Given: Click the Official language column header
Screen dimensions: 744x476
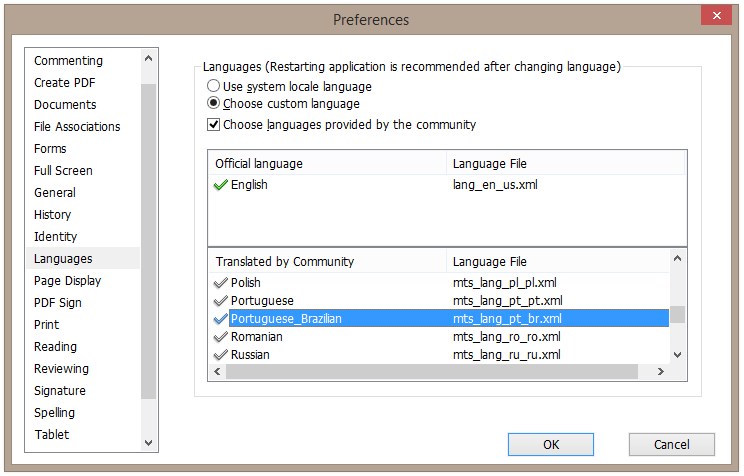Looking at the screenshot, I should pyautogui.click(x=327, y=164).
